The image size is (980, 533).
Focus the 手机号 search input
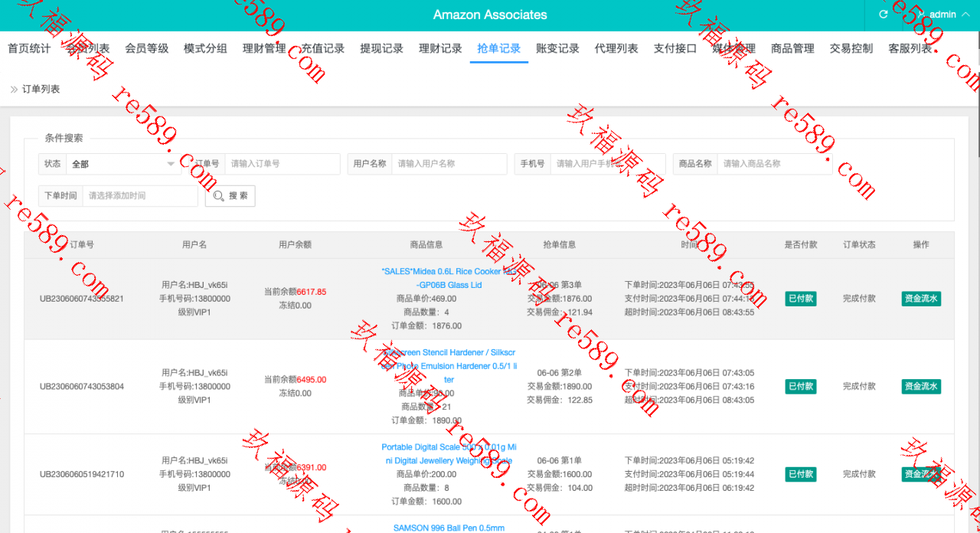(x=608, y=164)
